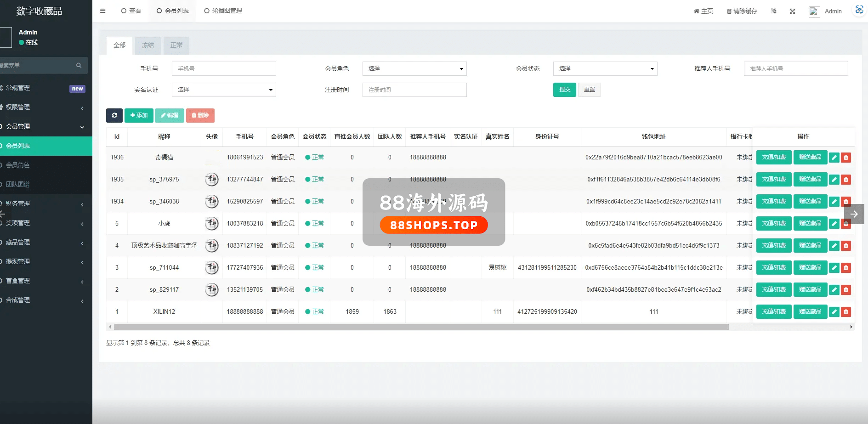Focus the 推荐人手机号 input field
The height and width of the screenshot is (424, 868).
coord(795,68)
